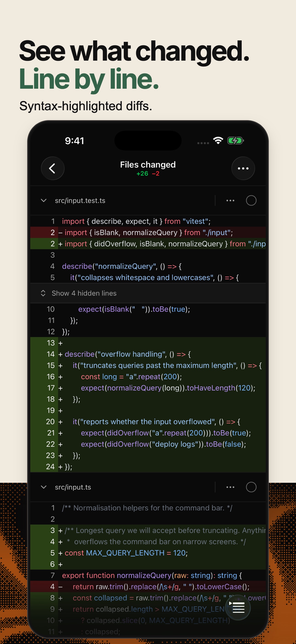Screen dimensions: 296x644
Task: Collapse the src/input.ts diff
Action: click(44, 487)
